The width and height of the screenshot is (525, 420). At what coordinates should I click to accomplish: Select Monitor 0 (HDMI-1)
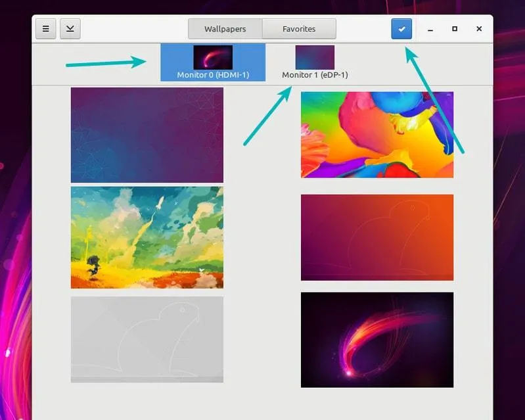(x=213, y=62)
